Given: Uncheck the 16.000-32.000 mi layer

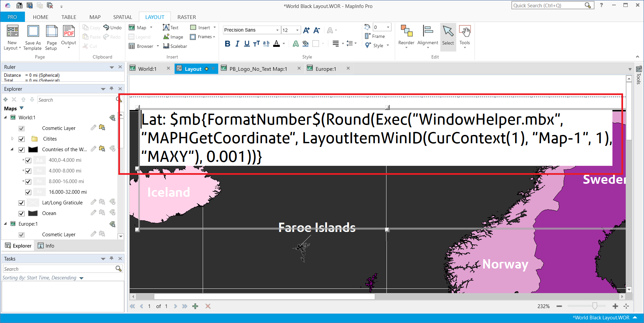Looking at the screenshot, I should pyautogui.click(x=28, y=192).
